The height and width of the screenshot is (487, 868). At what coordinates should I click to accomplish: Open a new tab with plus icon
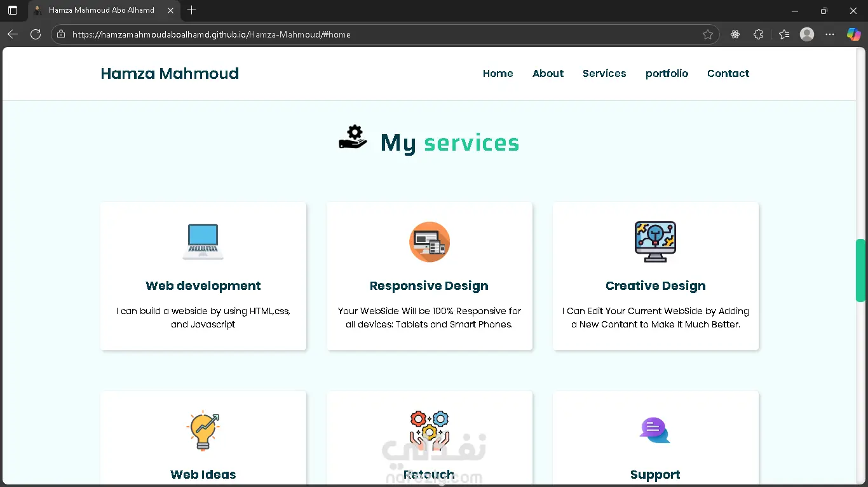(x=192, y=10)
